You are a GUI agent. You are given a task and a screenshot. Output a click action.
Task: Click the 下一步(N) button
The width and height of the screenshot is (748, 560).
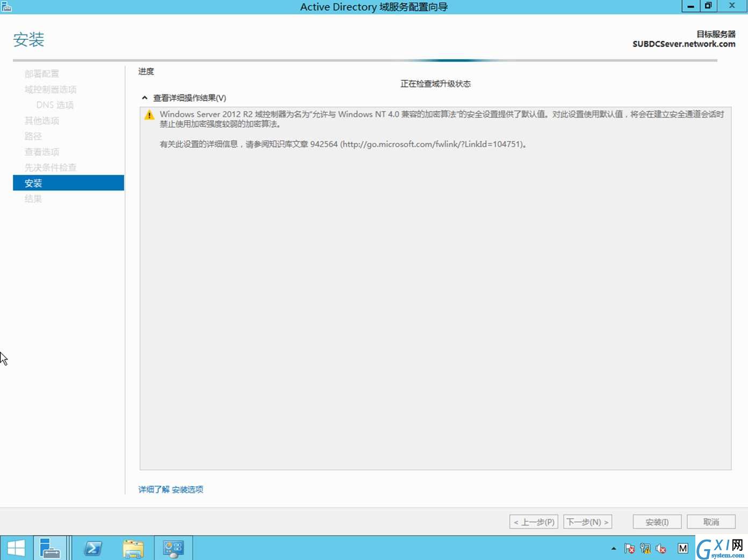point(587,522)
